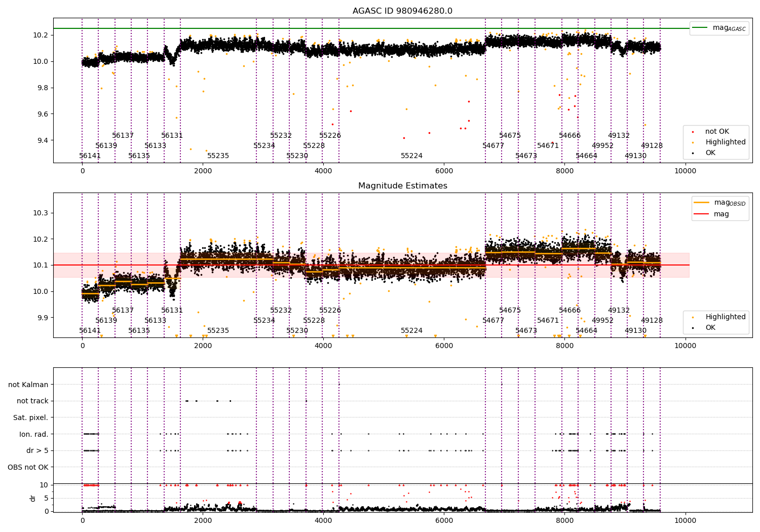Click the mag AGASC green legend entry
This screenshot has height=532, width=760.
(x=719, y=28)
